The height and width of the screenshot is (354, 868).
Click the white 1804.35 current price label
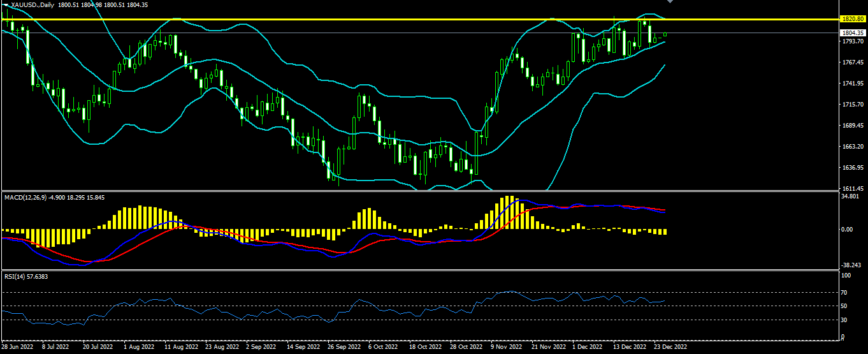pyautogui.click(x=851, y=33)
